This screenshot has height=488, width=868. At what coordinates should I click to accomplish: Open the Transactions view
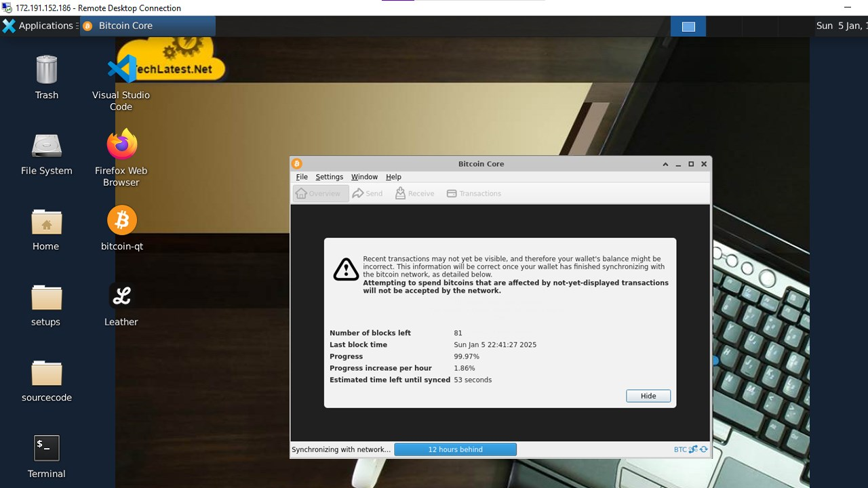click(473, 194)
